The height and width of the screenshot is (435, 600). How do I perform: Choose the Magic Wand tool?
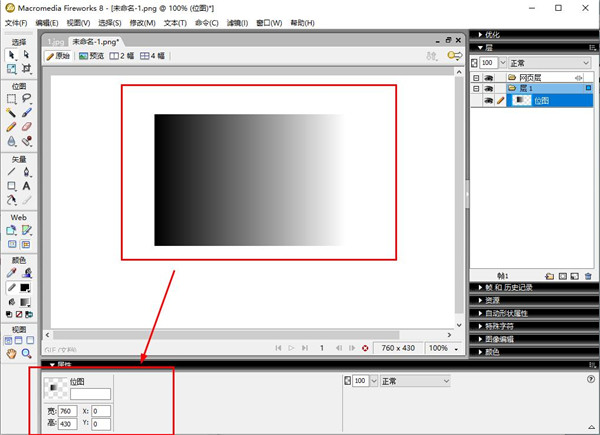(11, 113)
